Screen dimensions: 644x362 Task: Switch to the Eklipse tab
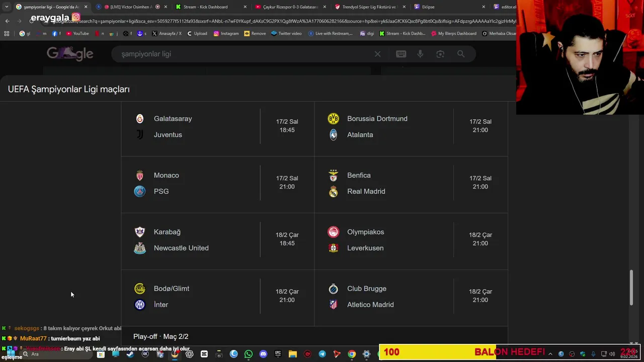[x=449, y=7]
